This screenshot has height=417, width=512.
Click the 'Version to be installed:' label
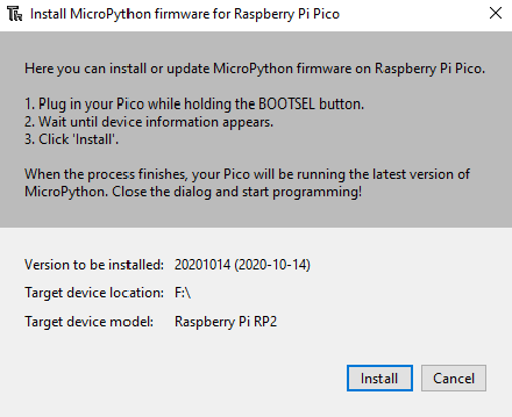pyautogui.click(x=94, y=265)
